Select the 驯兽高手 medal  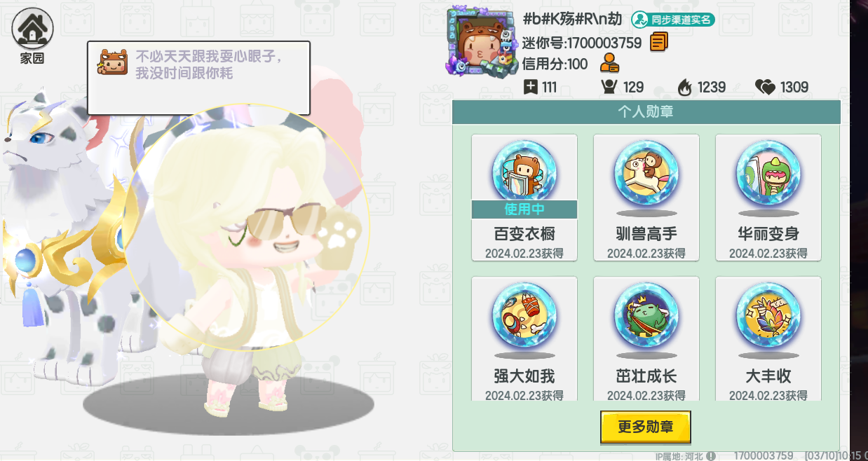[646, 198]
